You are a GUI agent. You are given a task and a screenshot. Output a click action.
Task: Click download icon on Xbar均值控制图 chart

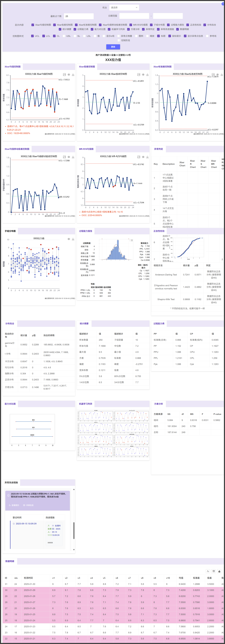[x=73, y=75]
